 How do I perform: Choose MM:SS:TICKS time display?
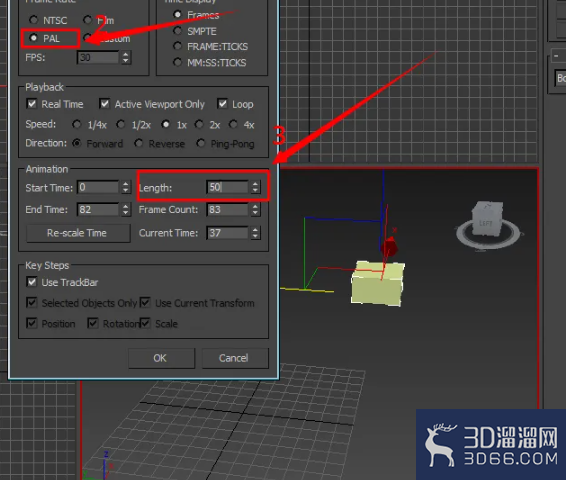177,62
